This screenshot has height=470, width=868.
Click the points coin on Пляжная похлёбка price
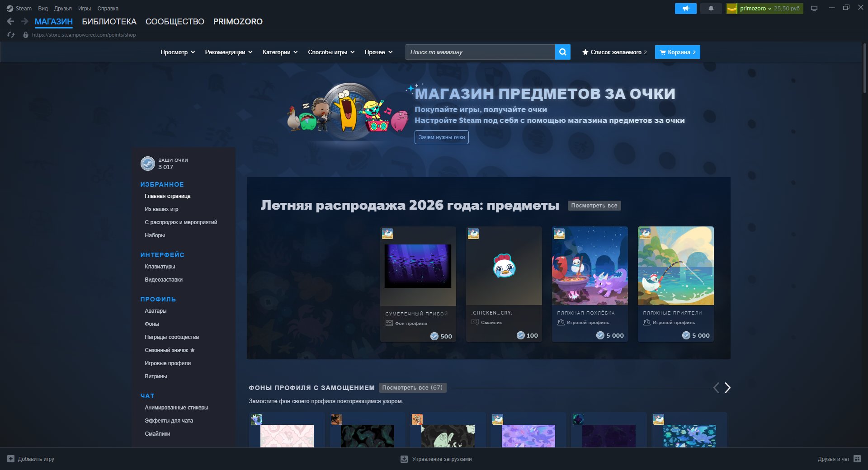pos(600,335)
